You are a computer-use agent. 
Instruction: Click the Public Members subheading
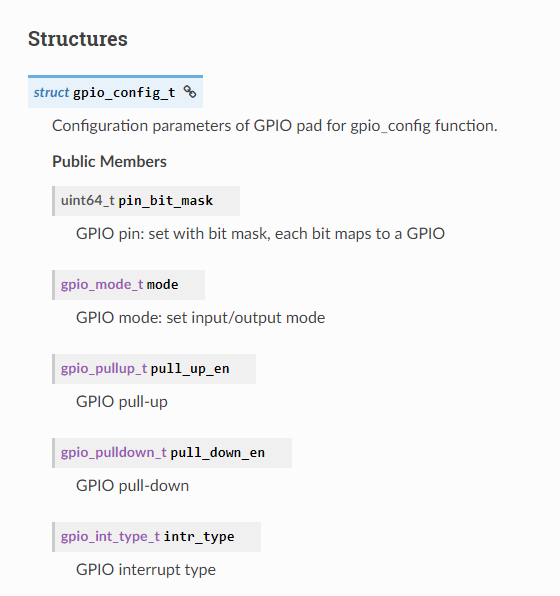pos(109,162)
